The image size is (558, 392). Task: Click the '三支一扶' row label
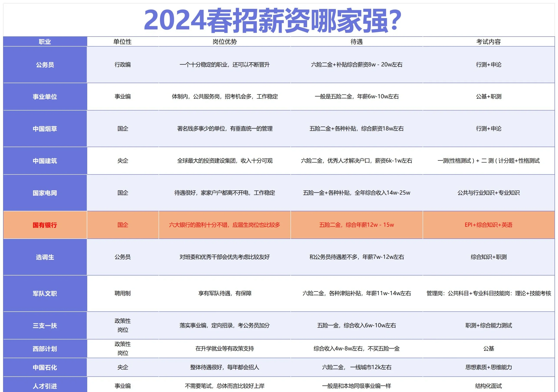pos(45,325)
